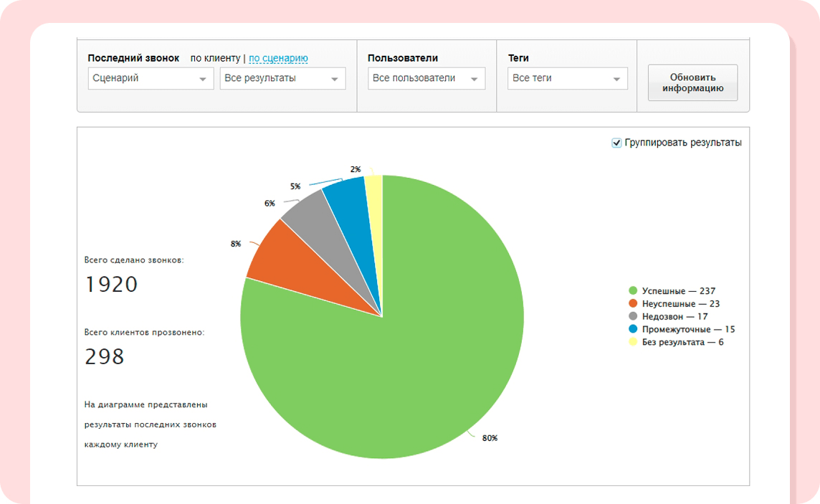This screenshot has width=820, height=504.
Task: Toggle the Группировать результаты checkbox
Action: (616, 143)
